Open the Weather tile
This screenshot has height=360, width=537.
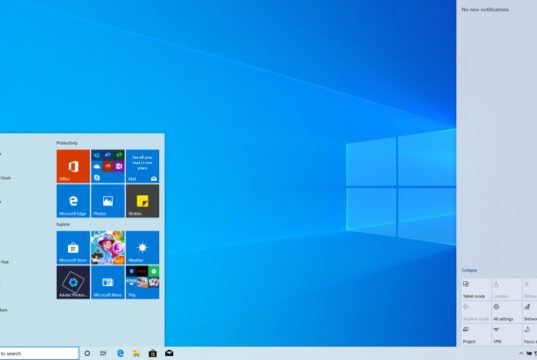click(x=142, y=247)
